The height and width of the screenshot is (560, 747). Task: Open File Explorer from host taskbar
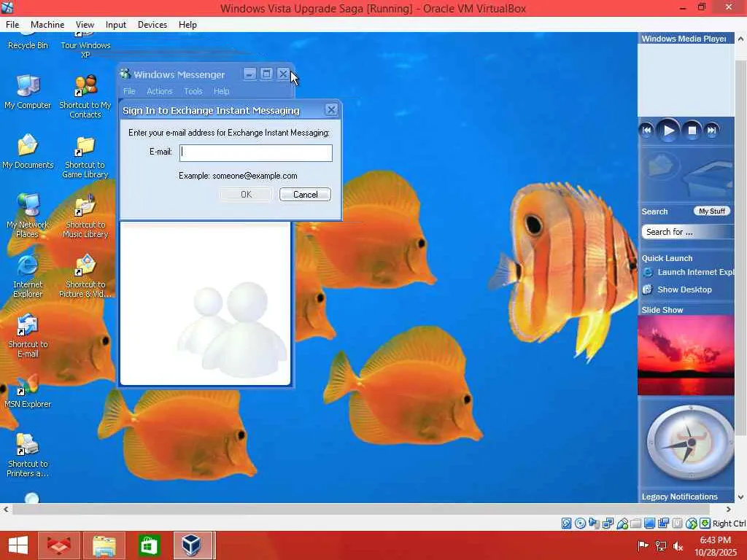pos(104,545)
